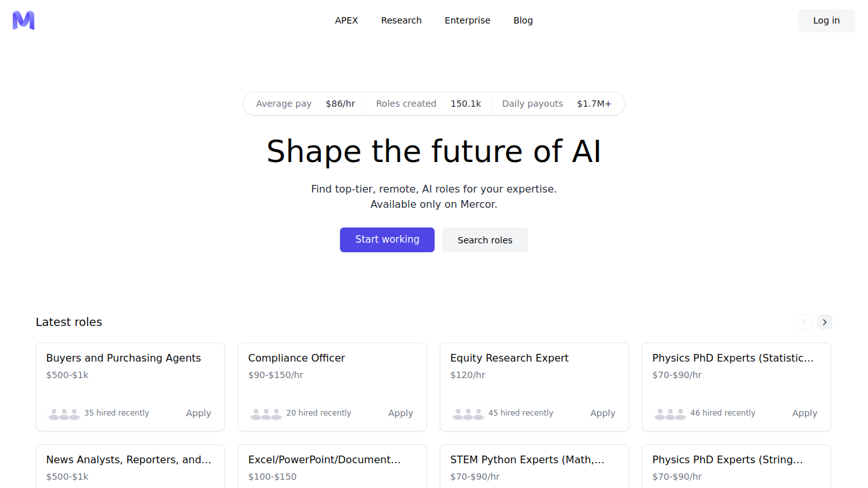Open the News Analysts, Reporters role card
Image resolution: width=868 pixels, height=488 pixels.
[130, 466]
